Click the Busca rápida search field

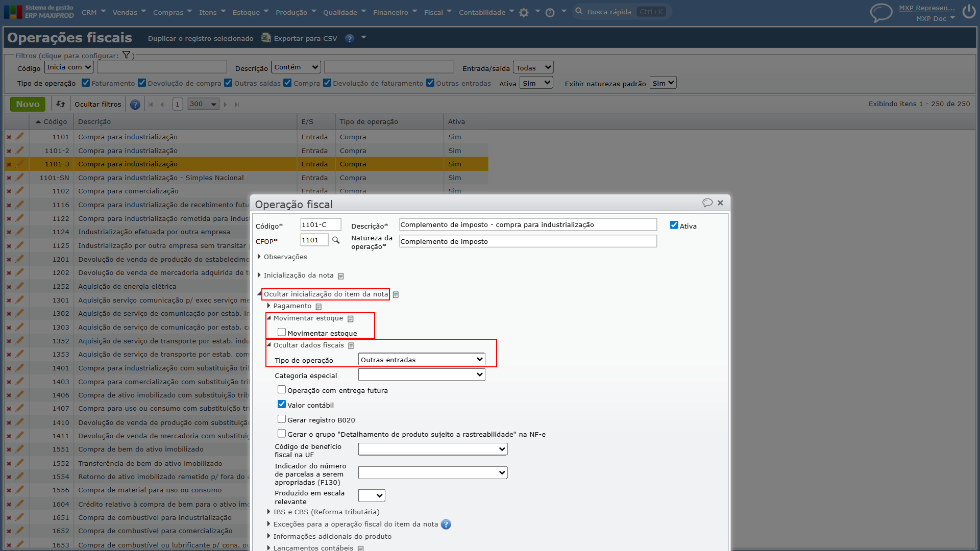pyautogui.click(x=622, y=12)
